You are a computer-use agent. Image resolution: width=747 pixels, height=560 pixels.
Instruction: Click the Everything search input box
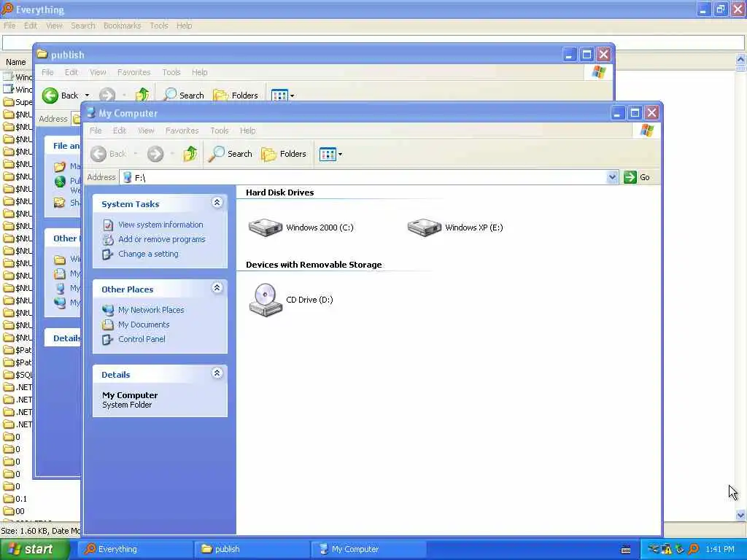[373, 42]
